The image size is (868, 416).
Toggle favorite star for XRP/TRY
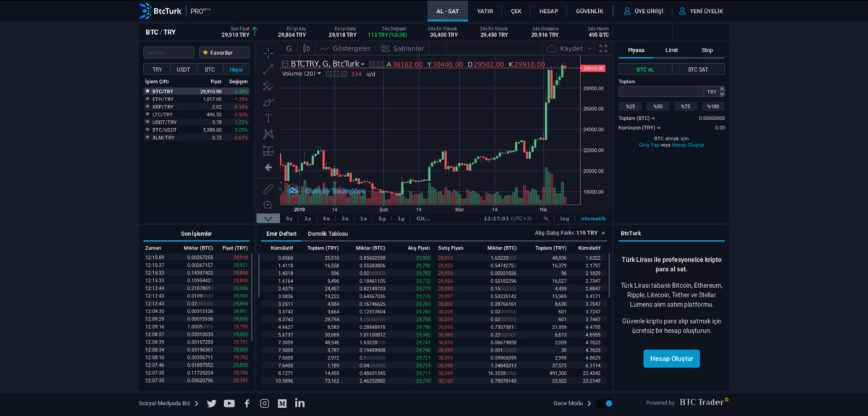(148, 107)
